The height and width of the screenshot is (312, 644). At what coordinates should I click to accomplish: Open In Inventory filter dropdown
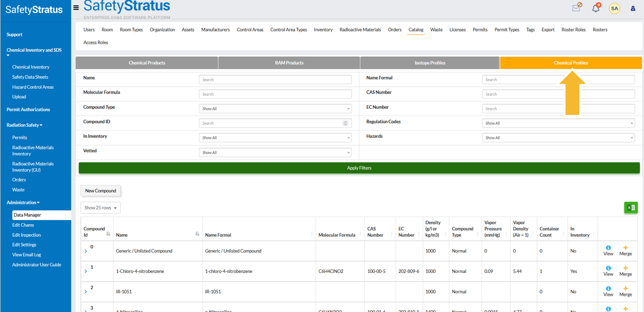(275, 138)
